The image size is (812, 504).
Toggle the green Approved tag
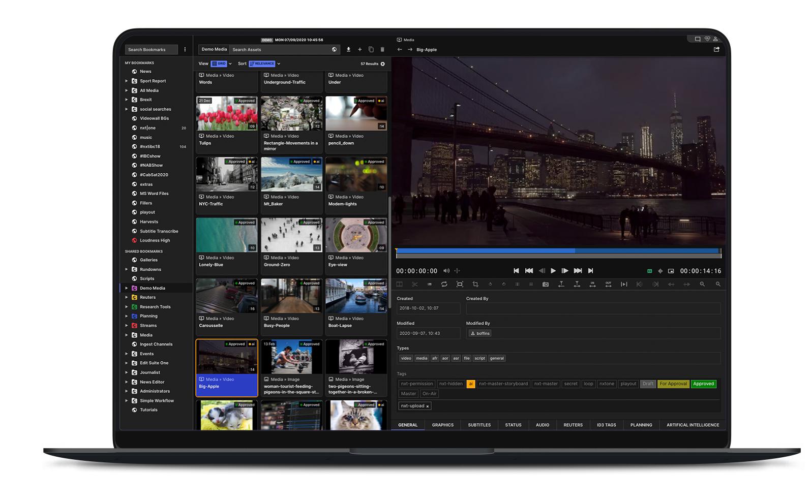[x=704, y=384]
